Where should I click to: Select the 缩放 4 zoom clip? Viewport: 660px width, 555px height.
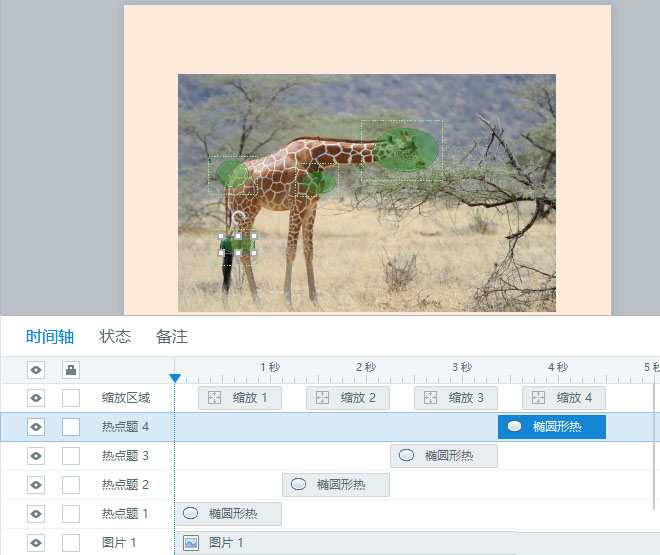point(563,398)
